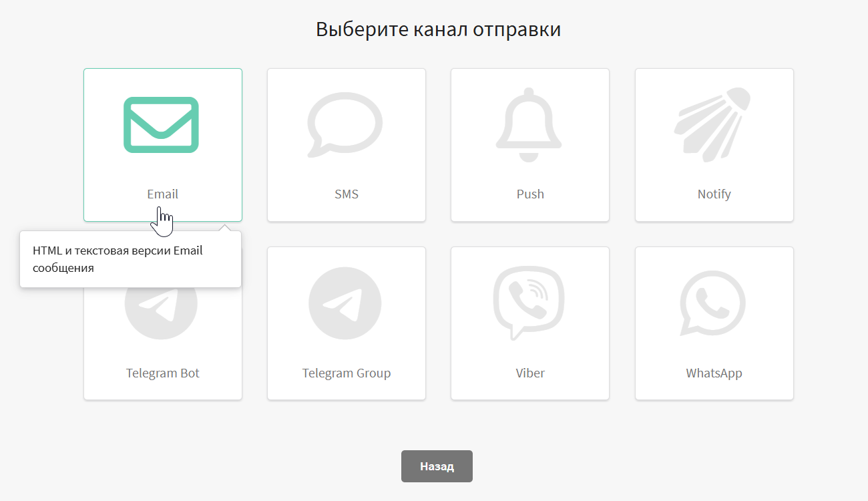The image size is (868, 501).
Task: Pick the Push bell icon
Action: click(x=529, y=125)
